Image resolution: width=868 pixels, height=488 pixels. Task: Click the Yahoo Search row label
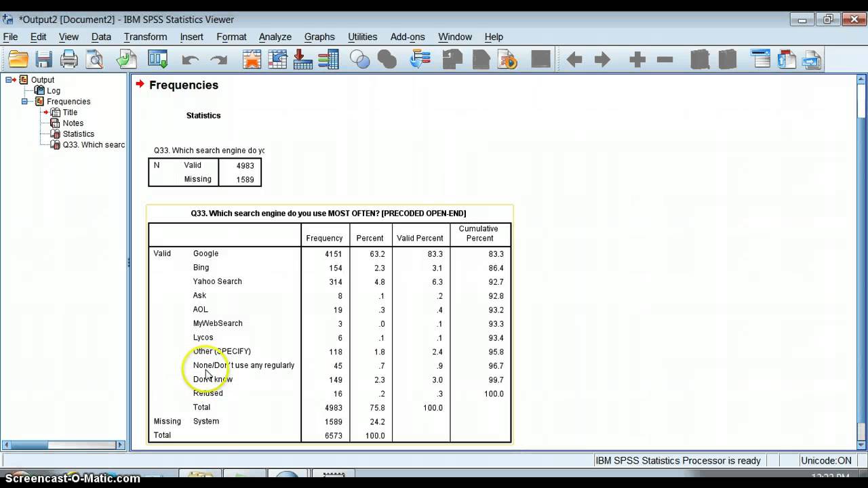point(217,281)
